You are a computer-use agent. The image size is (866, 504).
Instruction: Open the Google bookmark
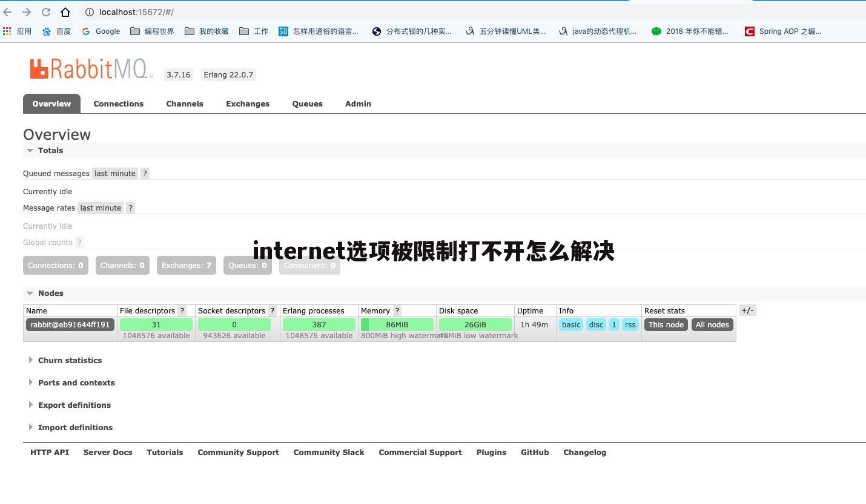coord(101,31)
